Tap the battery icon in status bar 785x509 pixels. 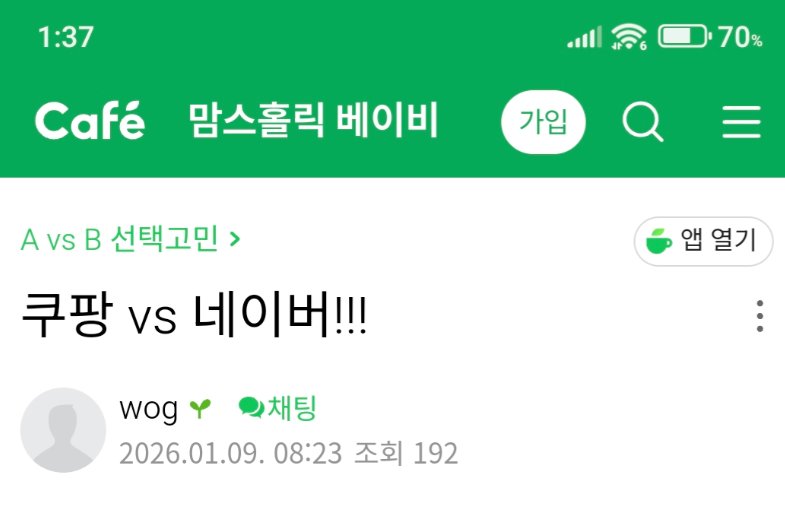coord(684,37)
